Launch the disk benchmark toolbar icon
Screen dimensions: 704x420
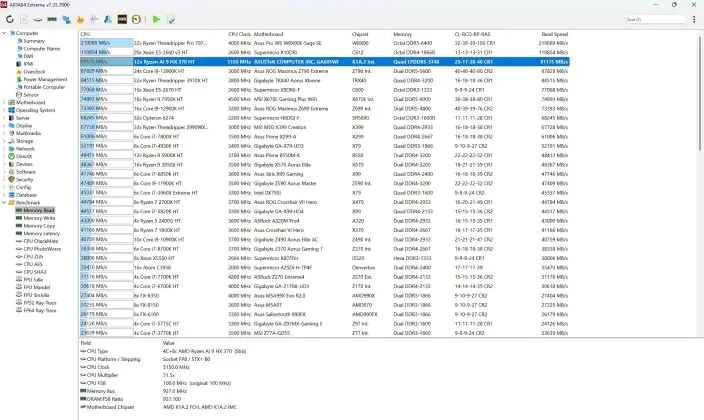coord(38,19)
